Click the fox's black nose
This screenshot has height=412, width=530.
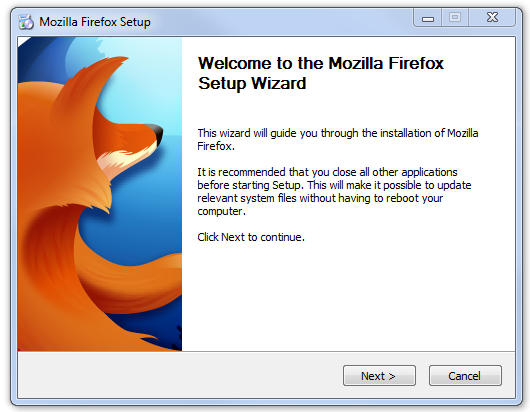click(x=156, y=132)
